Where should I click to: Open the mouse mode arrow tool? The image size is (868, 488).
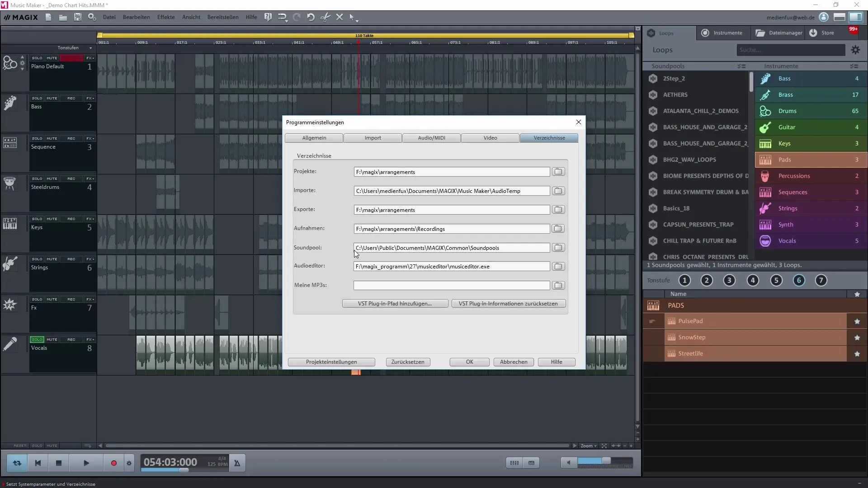point(353,18)
